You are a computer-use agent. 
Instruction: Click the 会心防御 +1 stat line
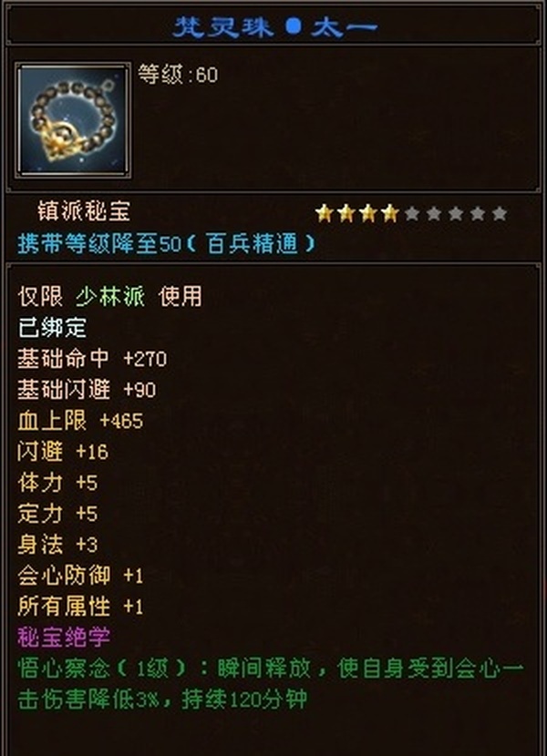click(x=80, y=576)
